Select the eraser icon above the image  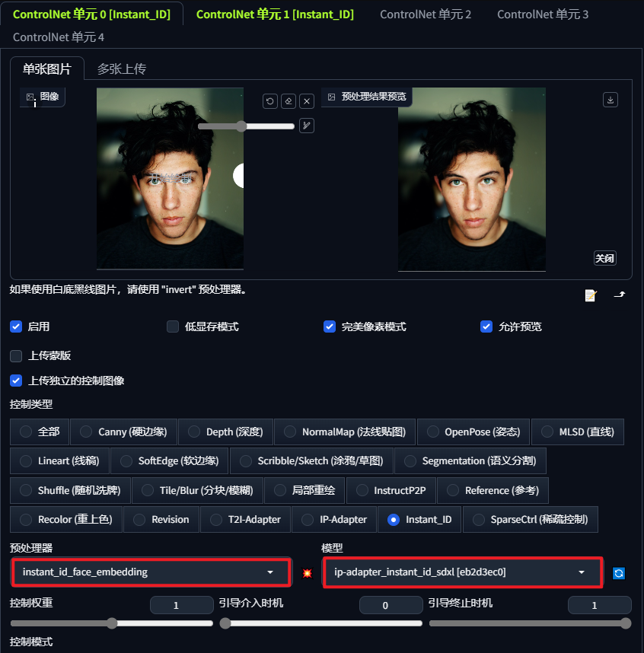coord(289,101)
